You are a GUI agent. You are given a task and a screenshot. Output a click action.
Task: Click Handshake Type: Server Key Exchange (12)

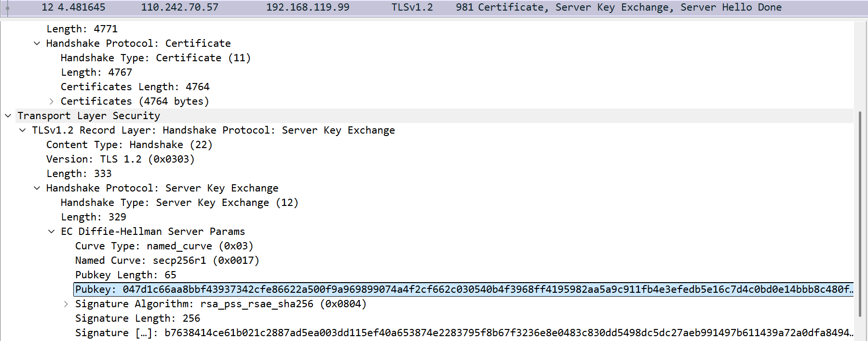click(179, 203)
